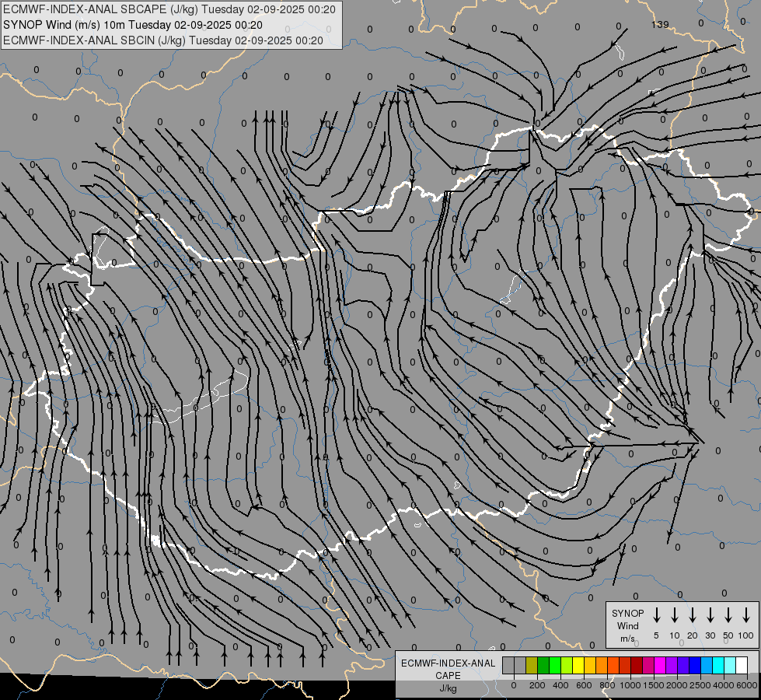Click the 1000 value on CAPE scale
Screen dimensions: 761x700
(630, 685)
